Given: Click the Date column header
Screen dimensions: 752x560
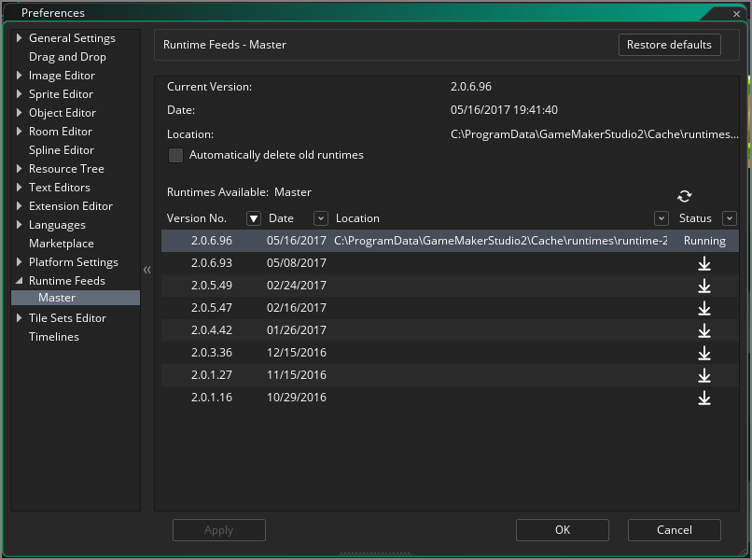Looking at the screenshot, I should pyautogui.click(x=281, y=218).
